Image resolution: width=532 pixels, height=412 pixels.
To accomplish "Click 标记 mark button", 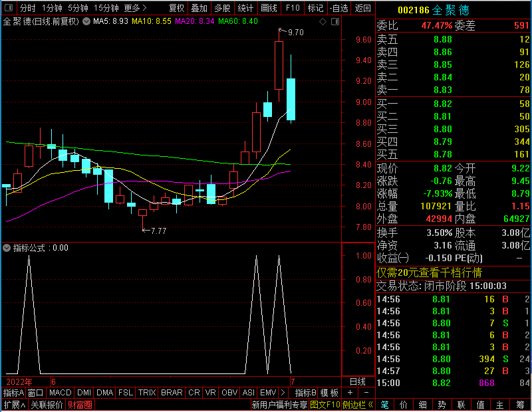I will (x=315, y=8).
